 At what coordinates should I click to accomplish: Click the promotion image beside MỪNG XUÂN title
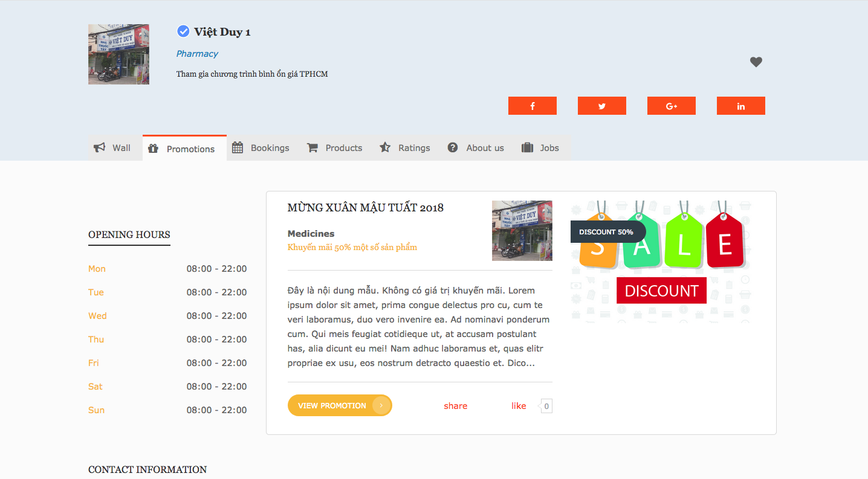pyautogui.click(x=522, y=231)
